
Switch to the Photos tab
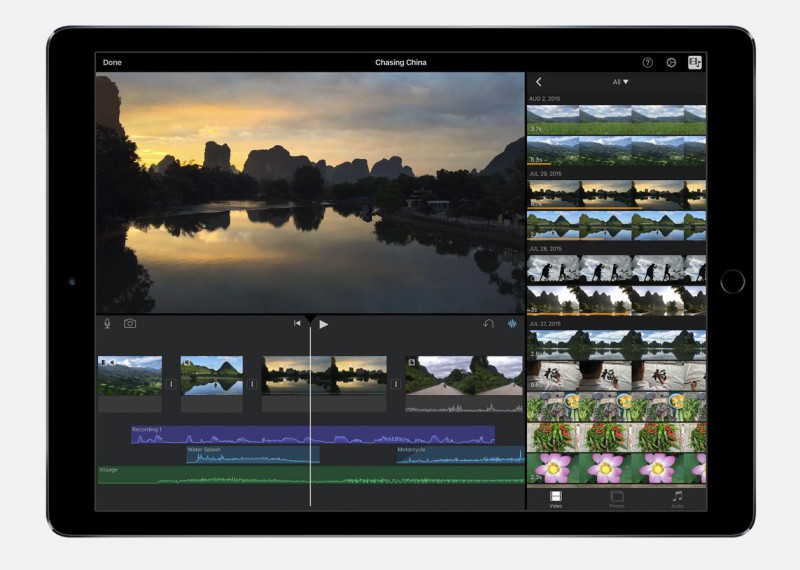616,498
